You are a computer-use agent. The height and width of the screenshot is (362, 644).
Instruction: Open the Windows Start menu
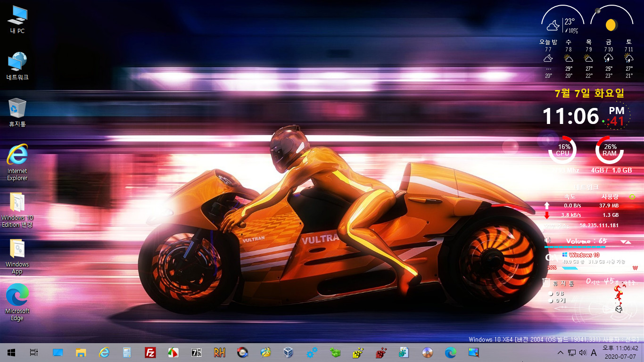[11, 352]
